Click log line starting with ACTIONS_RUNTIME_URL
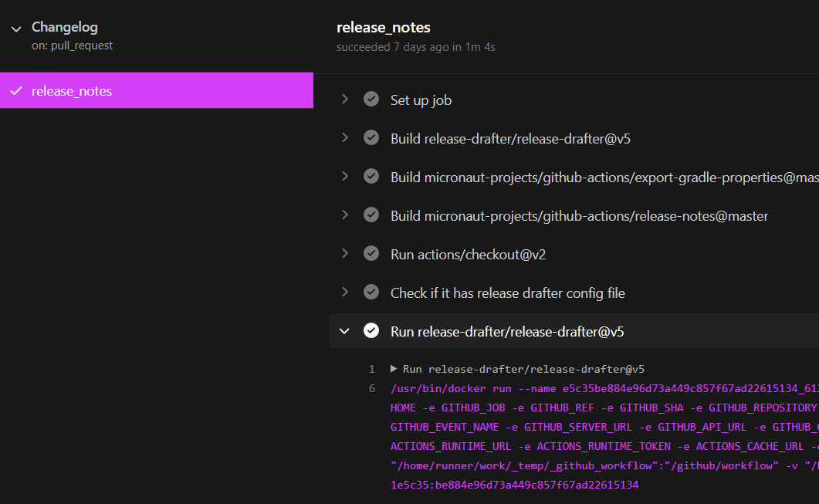819x504 pixels. [605, 447]
